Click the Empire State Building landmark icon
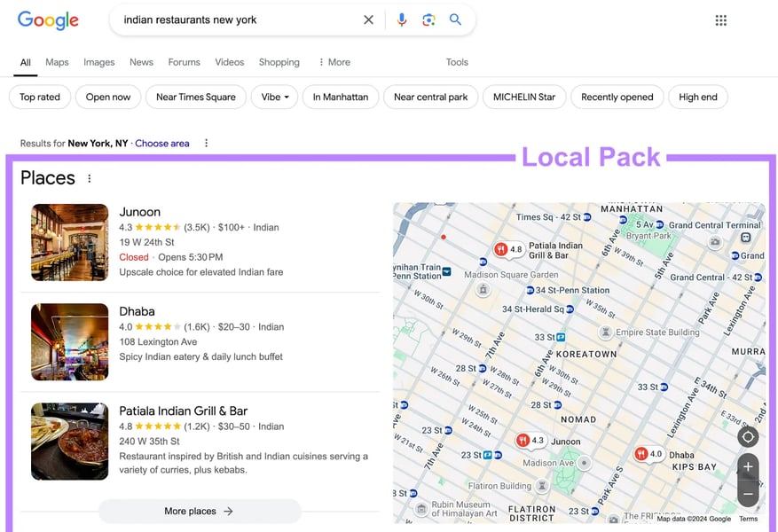This screenshot has height=532, width=778. click(x=605, y=332)
